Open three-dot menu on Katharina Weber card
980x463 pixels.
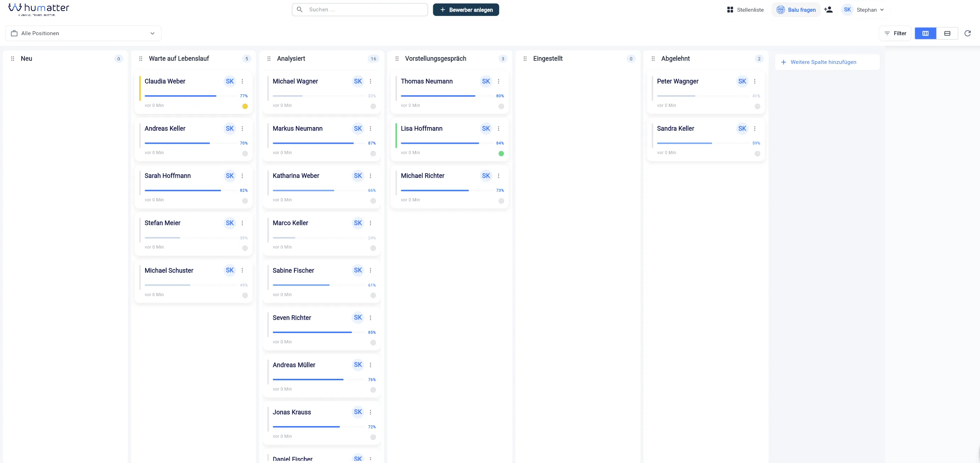point(371,176)
